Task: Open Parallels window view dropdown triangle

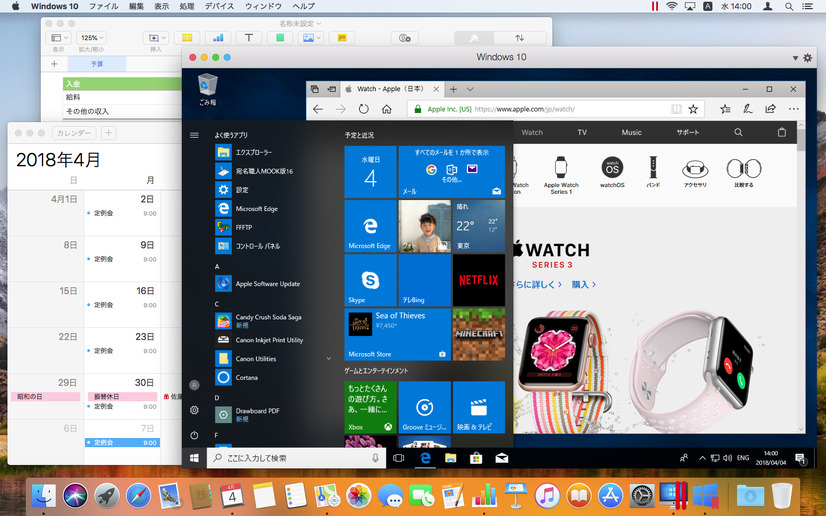Action: [x=795, y=58]
